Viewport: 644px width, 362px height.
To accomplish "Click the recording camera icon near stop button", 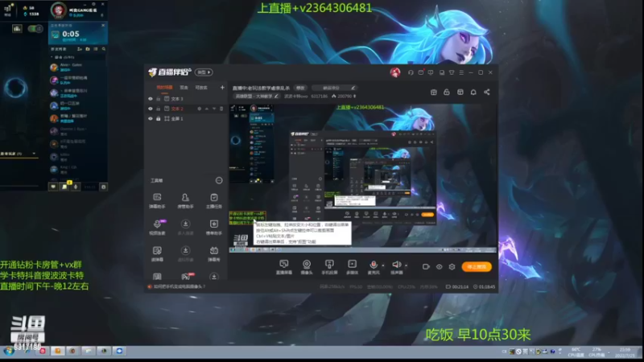I will coord(426,267).
